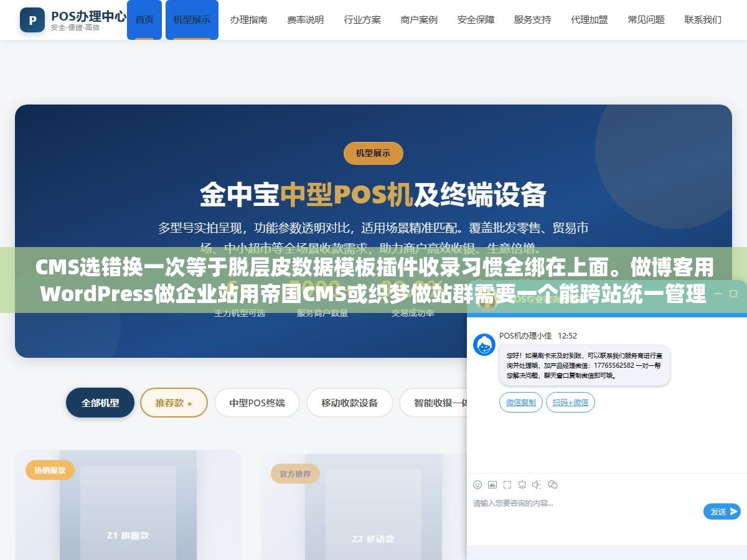Go to 办理指南 in the navigation

pyautogui.click(x=248, y=20)
